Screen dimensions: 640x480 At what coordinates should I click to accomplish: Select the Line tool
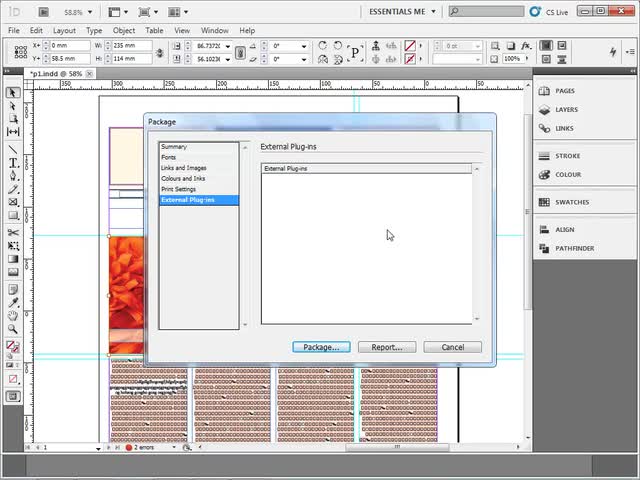click(x=13, y=150)
